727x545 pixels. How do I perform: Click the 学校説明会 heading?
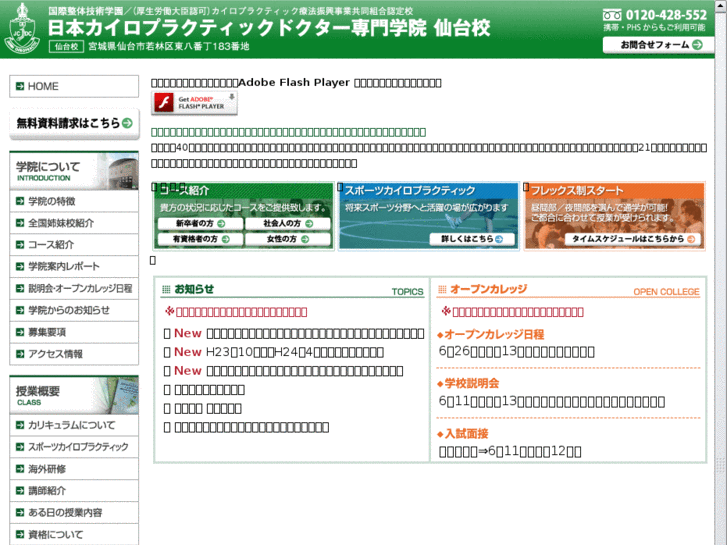point(472,384)
